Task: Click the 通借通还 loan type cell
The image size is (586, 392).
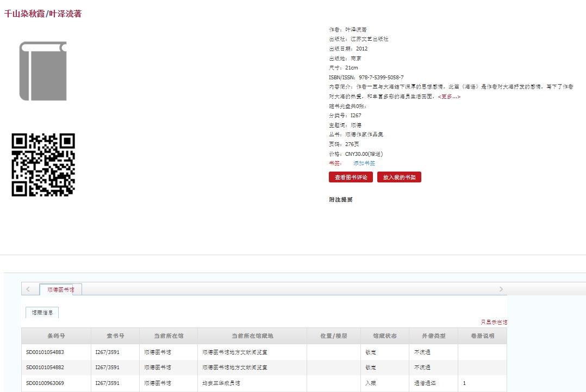Action: coord(425,383)
